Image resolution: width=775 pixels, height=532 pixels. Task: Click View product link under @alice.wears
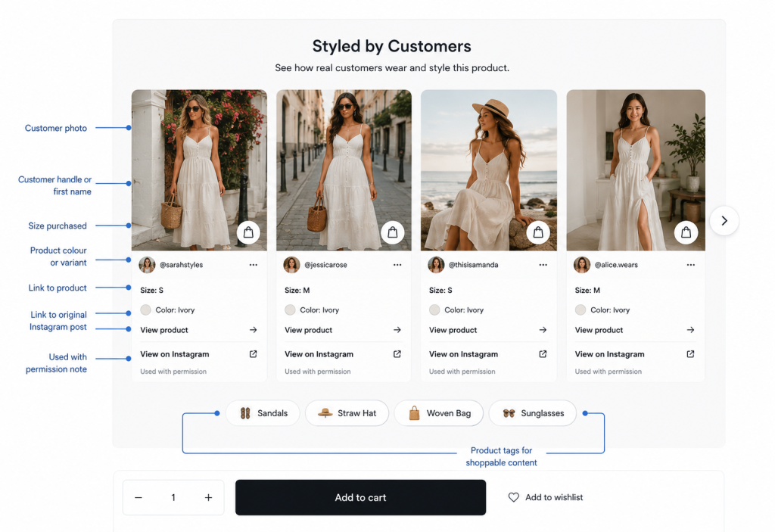tap(599, 330)
